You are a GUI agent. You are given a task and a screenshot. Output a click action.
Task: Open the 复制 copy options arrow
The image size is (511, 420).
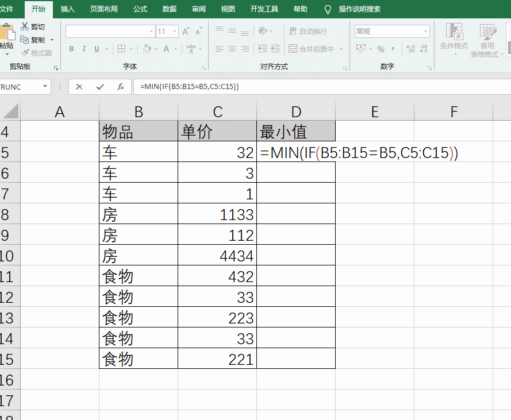click(52, 40)
